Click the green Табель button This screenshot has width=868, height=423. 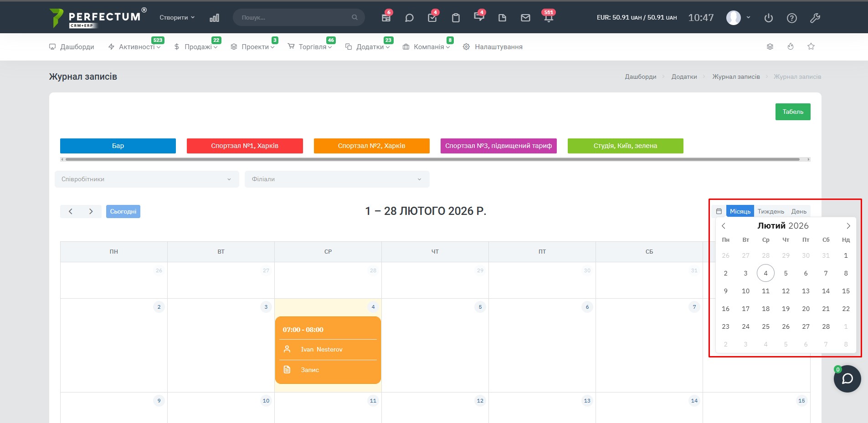[x=793, y=112]
